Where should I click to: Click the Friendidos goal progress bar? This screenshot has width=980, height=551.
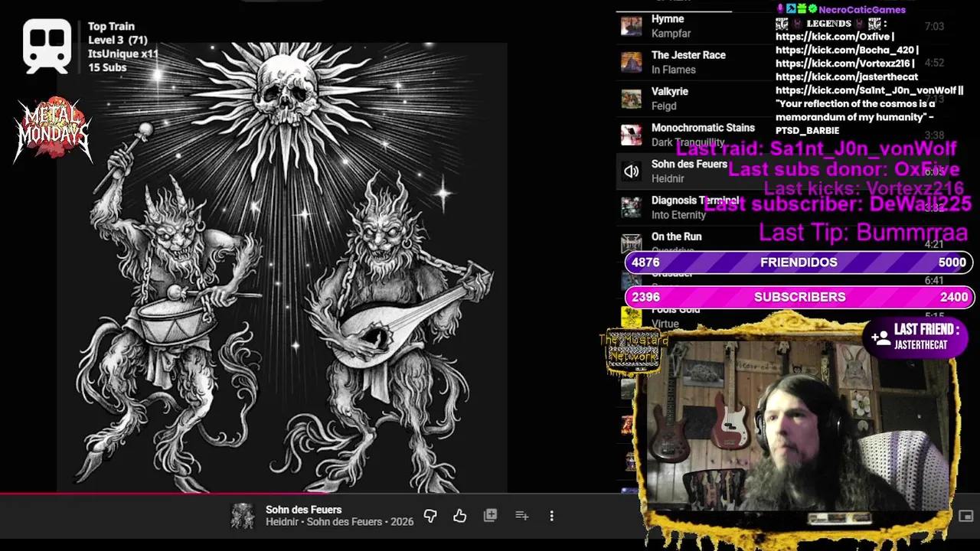coord(799,262)
